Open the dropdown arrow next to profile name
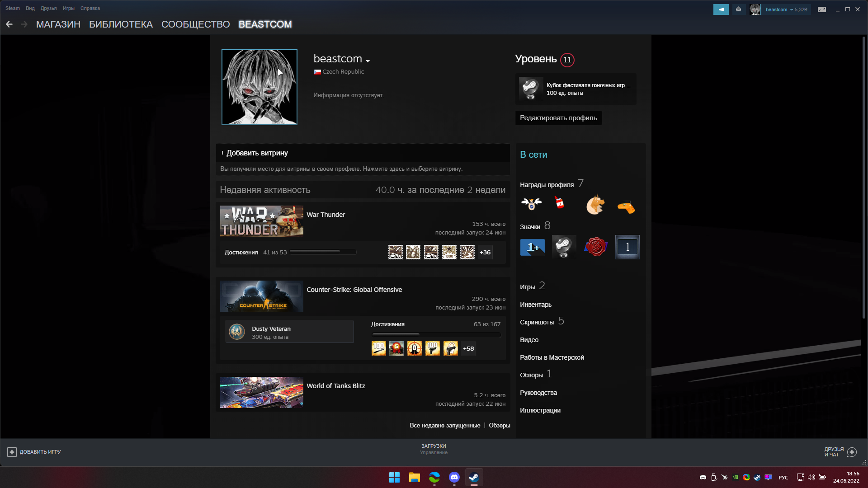The width and height of the screenshot is (868, 488). coord(368,61)
